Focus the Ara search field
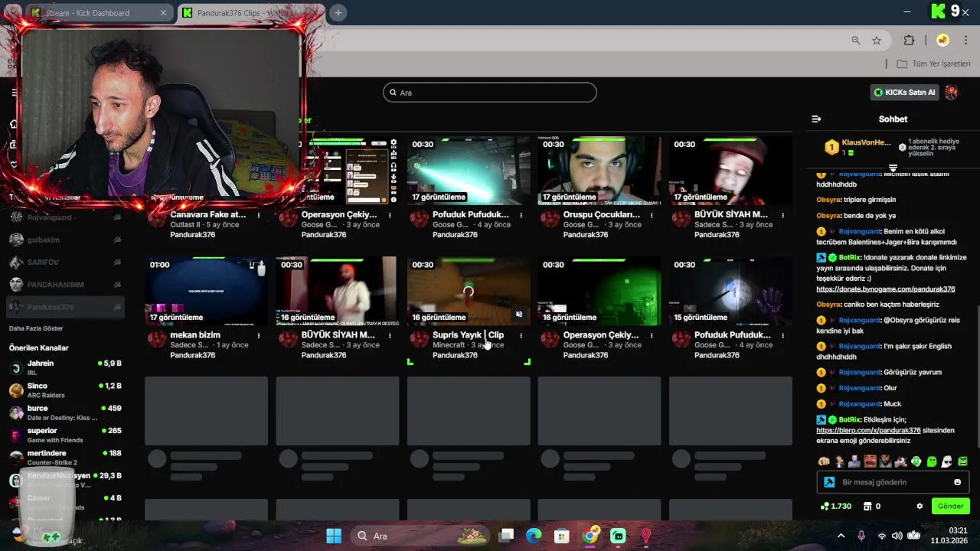This screenshot has height=551, width=980. (490, 93)
